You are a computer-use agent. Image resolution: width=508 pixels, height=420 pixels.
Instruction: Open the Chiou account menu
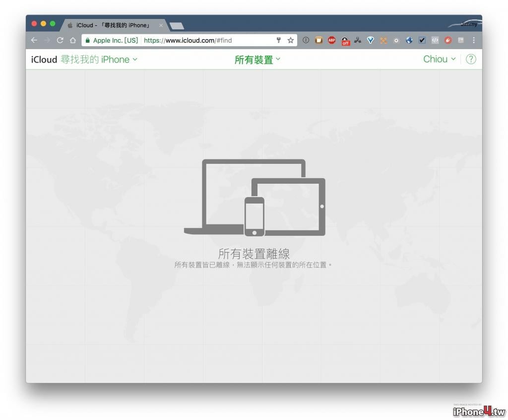(x=440, y=60)
